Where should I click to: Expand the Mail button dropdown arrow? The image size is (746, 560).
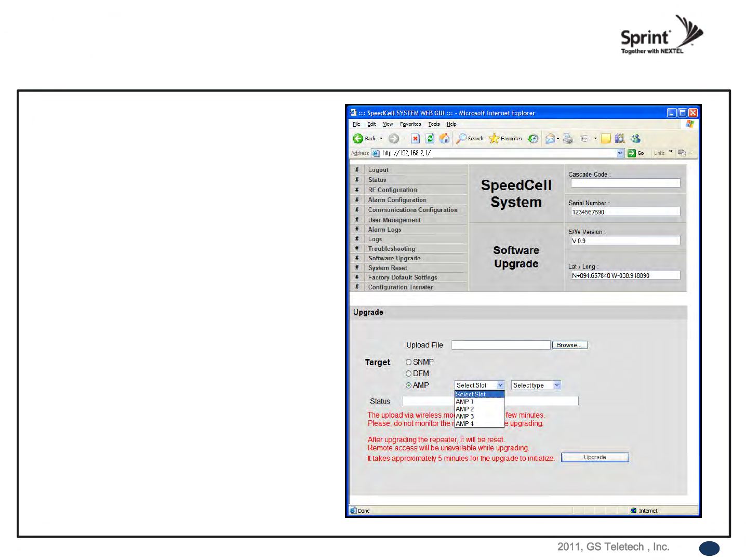coord(558,139)
